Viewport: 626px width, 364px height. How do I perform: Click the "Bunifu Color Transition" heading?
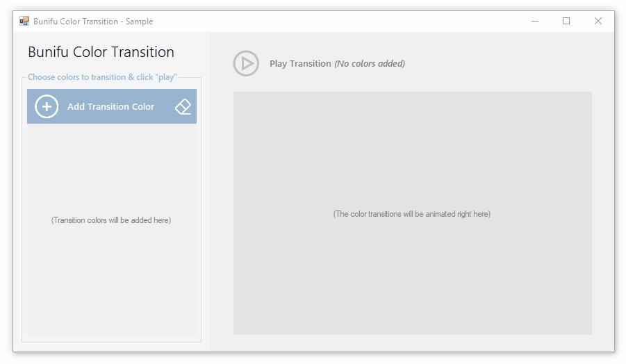click(x=101, y=52)
